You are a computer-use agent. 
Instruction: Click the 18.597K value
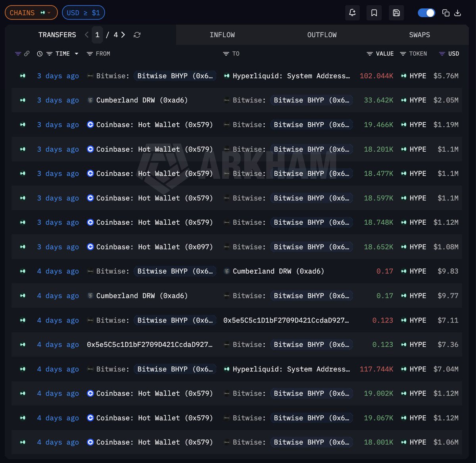378,198
